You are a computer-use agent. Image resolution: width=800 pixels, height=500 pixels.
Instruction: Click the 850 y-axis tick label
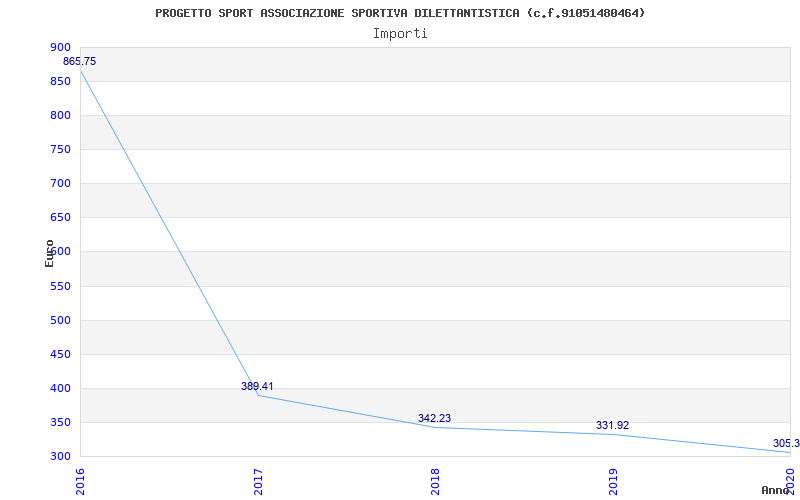tap(60, 81)
